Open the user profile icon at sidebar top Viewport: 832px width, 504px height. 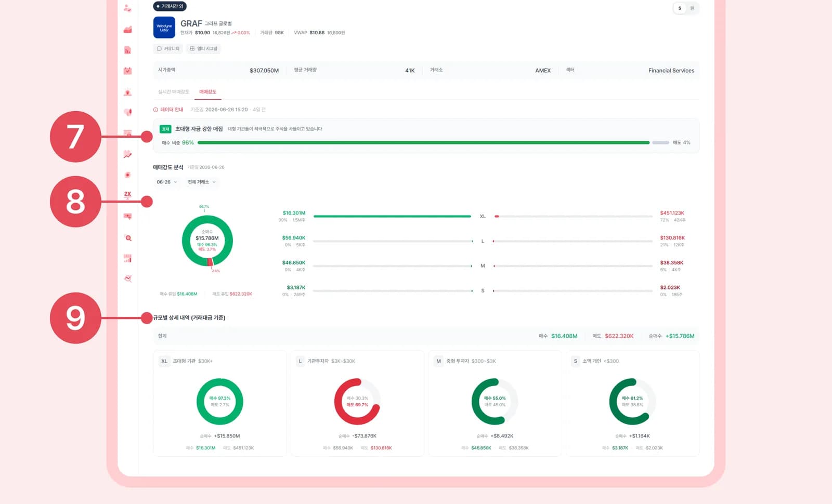[x=127, y=8]
